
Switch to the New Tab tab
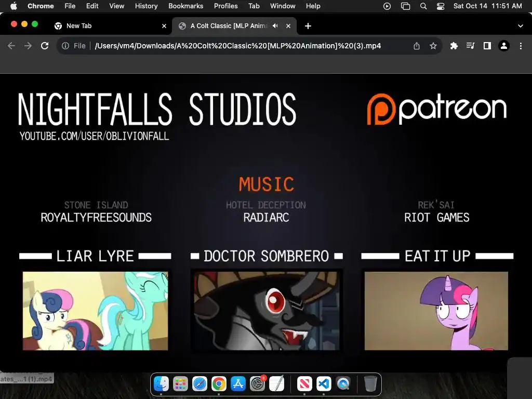110,26
